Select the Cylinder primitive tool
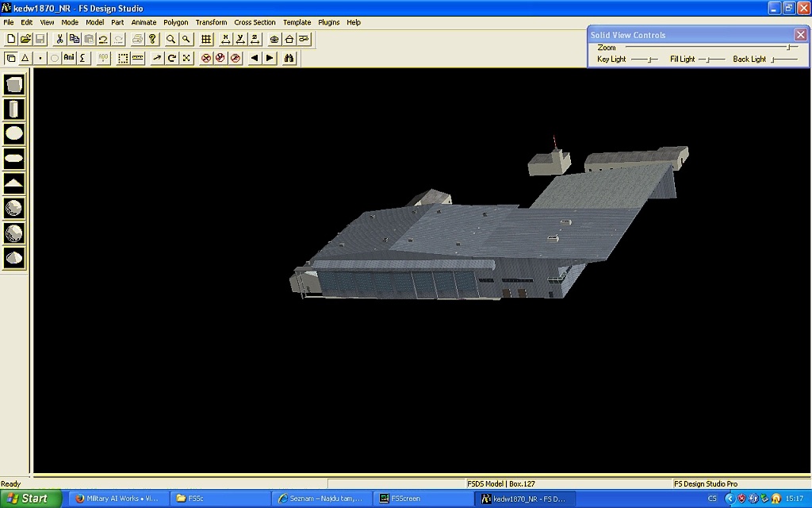 pos(14,109)
